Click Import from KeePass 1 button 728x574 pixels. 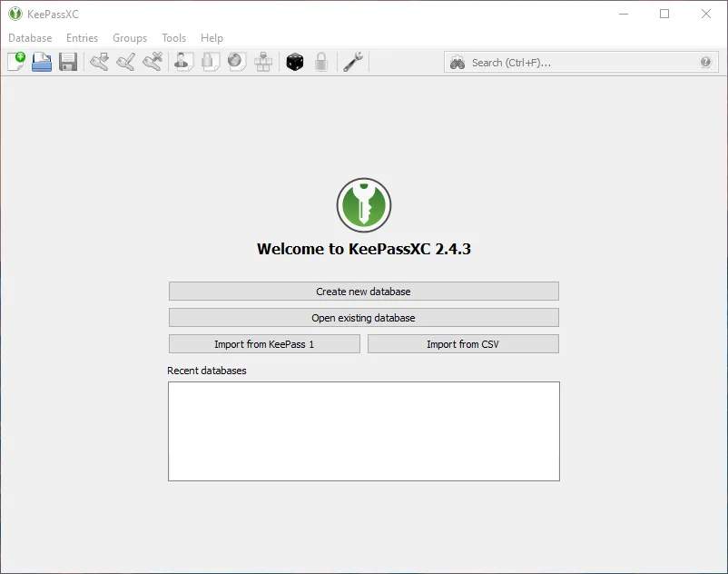point(264,344)
